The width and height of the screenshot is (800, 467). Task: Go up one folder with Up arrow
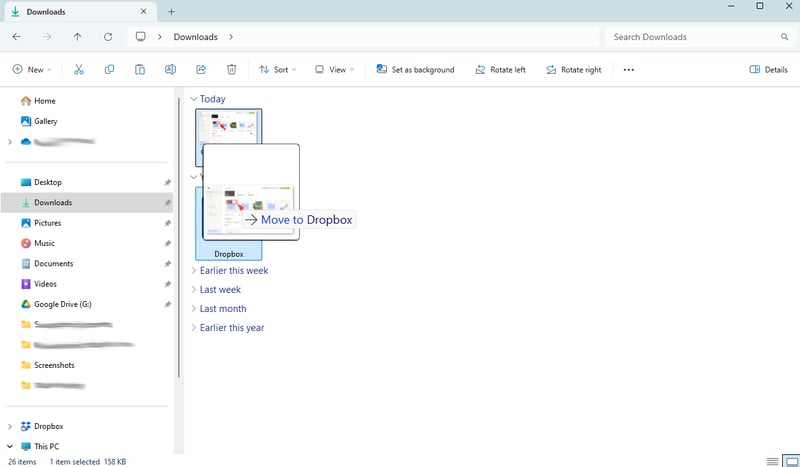coord(78,37)
